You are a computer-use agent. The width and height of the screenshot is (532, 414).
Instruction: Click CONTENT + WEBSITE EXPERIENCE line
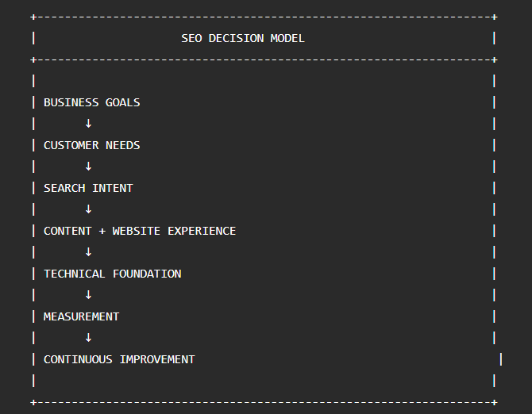(140, 231)
